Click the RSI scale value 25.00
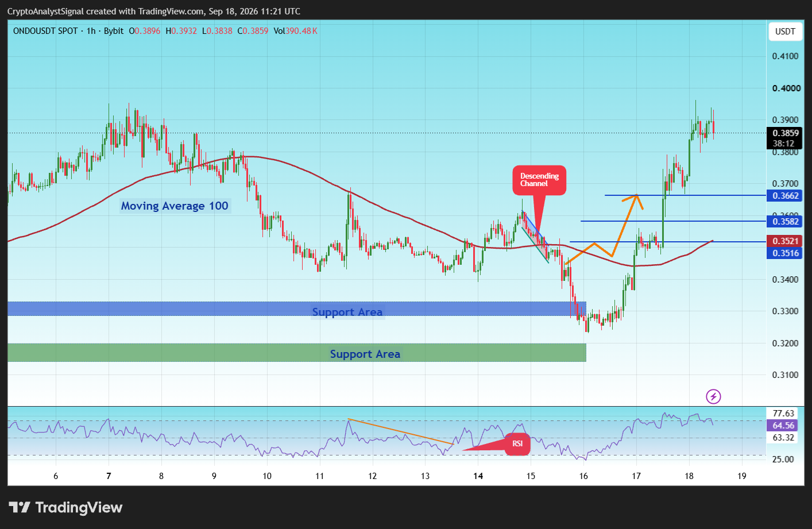The height and width of the screenshot is (529, 812). pyautogui.click(x=783, y=460)
